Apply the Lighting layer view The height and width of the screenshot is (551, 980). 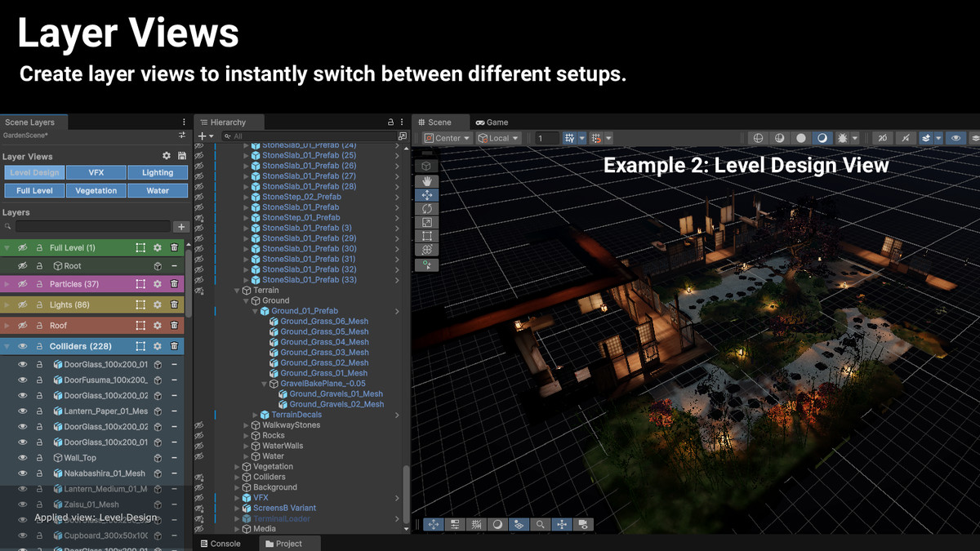(x=158, y=172)
